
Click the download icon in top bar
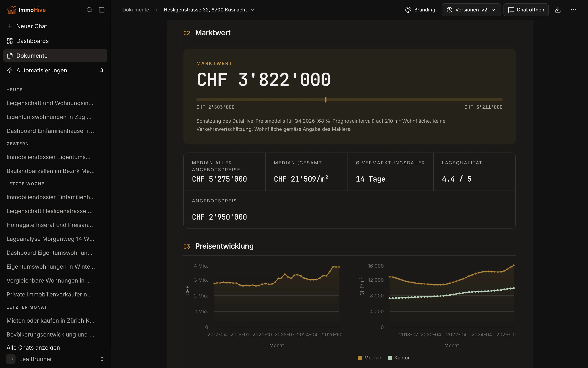[x=558, y=10]
